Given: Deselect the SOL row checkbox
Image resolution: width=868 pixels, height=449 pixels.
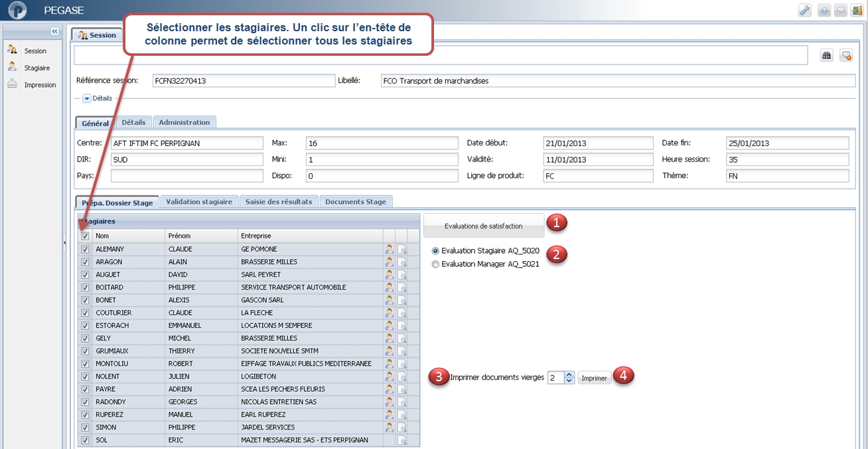Looking at the screenshot, I should 85,440.
